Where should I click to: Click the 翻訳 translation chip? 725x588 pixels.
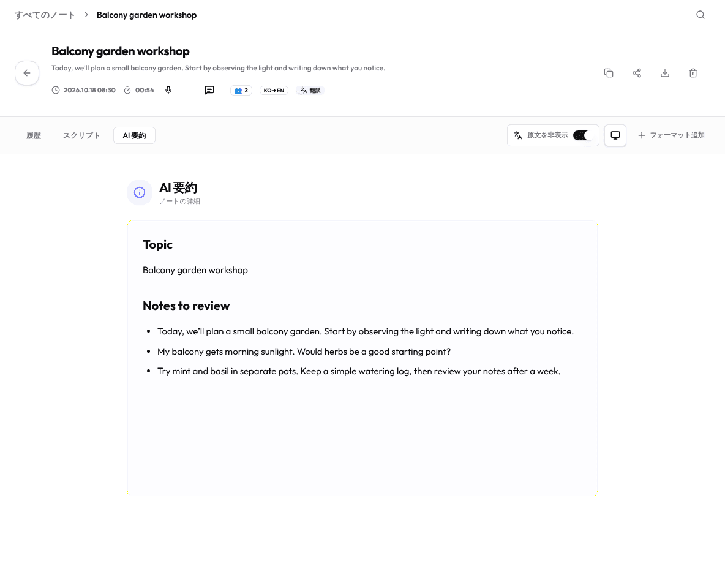(310, 91)
